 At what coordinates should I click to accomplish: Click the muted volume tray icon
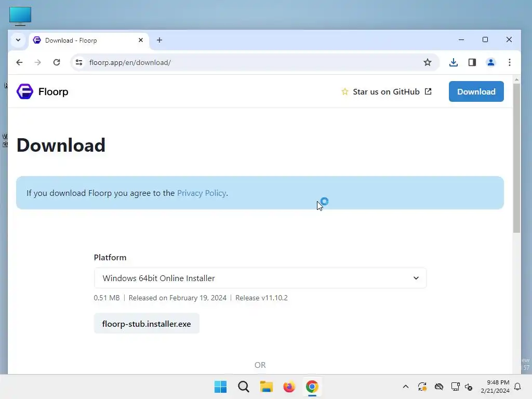[469, 387]
